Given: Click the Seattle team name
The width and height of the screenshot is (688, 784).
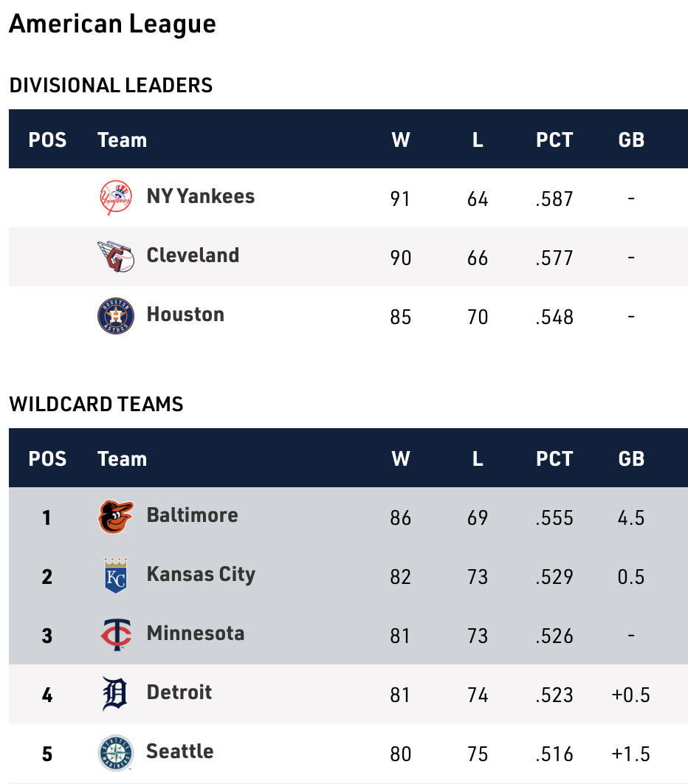Looking at the screenshot, I should click(x=179, y=752).
